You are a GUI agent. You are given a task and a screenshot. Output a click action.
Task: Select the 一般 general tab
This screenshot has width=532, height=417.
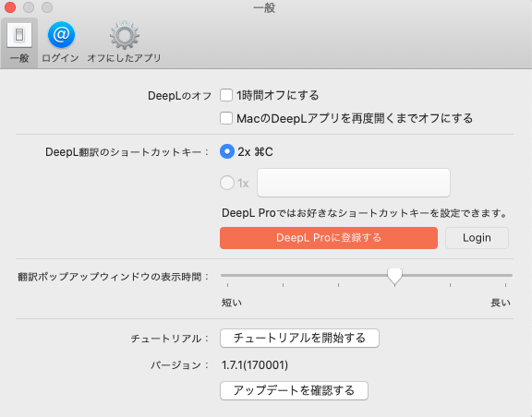pyautogui.click(x=19, y=42)
